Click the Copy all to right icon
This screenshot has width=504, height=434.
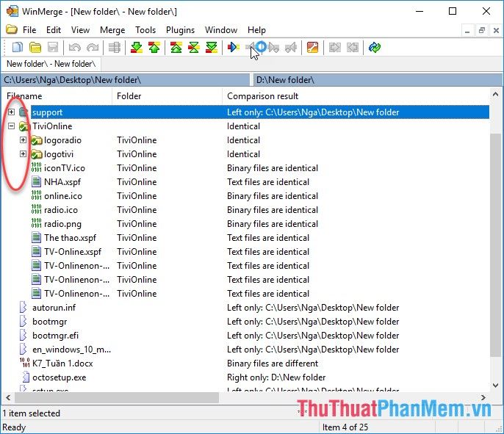pos(334,48)
